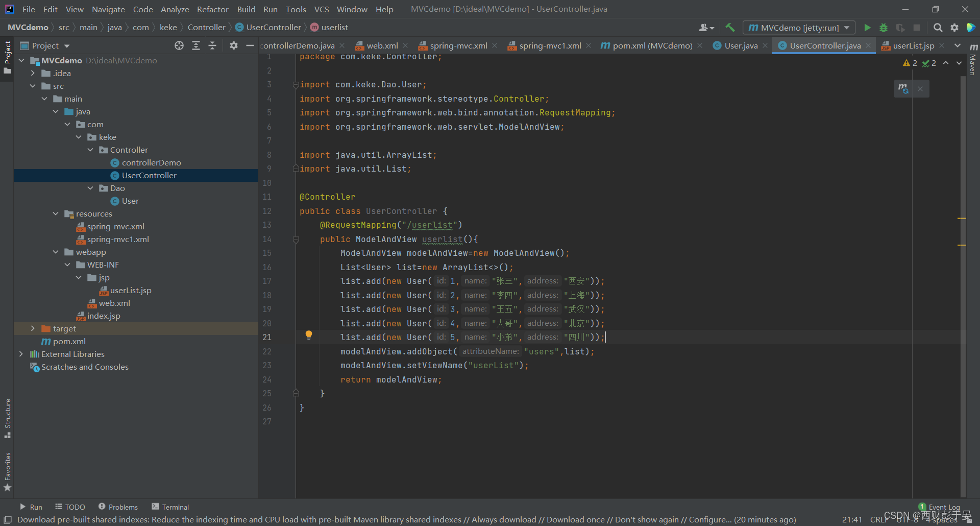Expand all nodes in Project panel
The width and height of the screenshot is (980, 526).
pos(196,45)
